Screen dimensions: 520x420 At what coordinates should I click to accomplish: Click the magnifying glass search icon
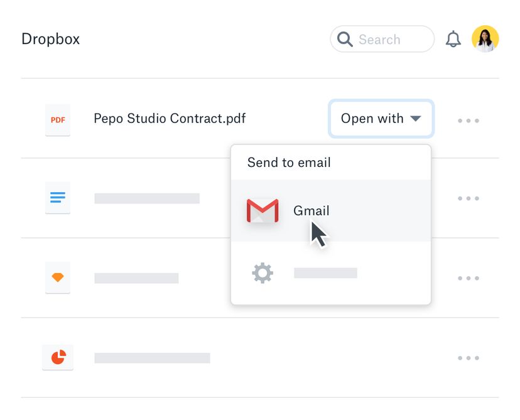coord(344,39)
